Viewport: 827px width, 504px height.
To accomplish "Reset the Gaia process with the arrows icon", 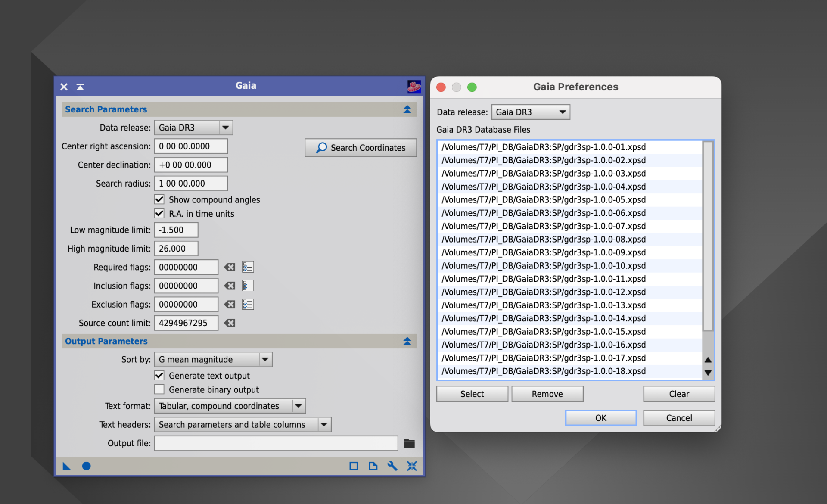I will click(412, 466).
